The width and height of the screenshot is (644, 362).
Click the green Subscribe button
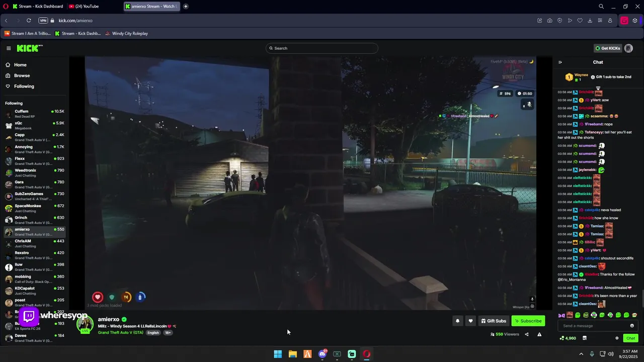[528, 321]
